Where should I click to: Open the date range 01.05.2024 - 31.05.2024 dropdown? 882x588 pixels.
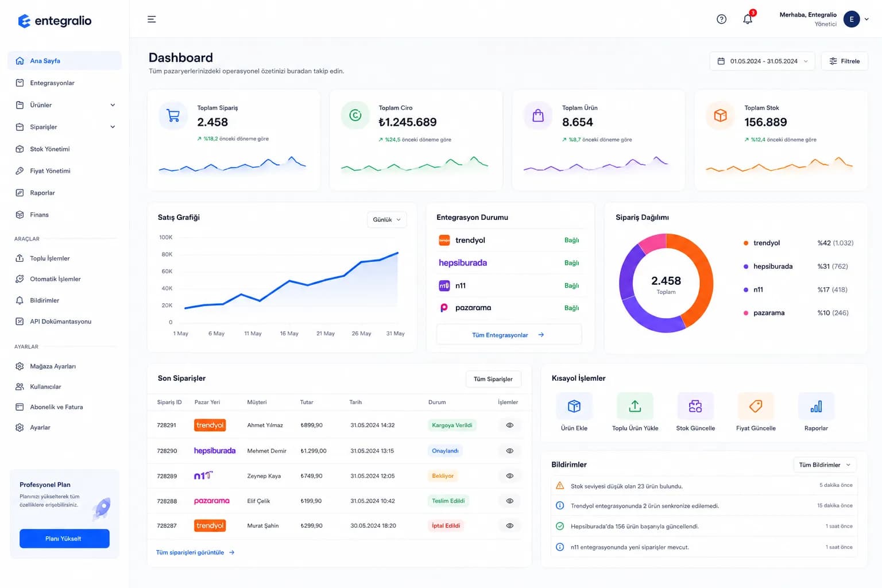[x=762, y=61]
